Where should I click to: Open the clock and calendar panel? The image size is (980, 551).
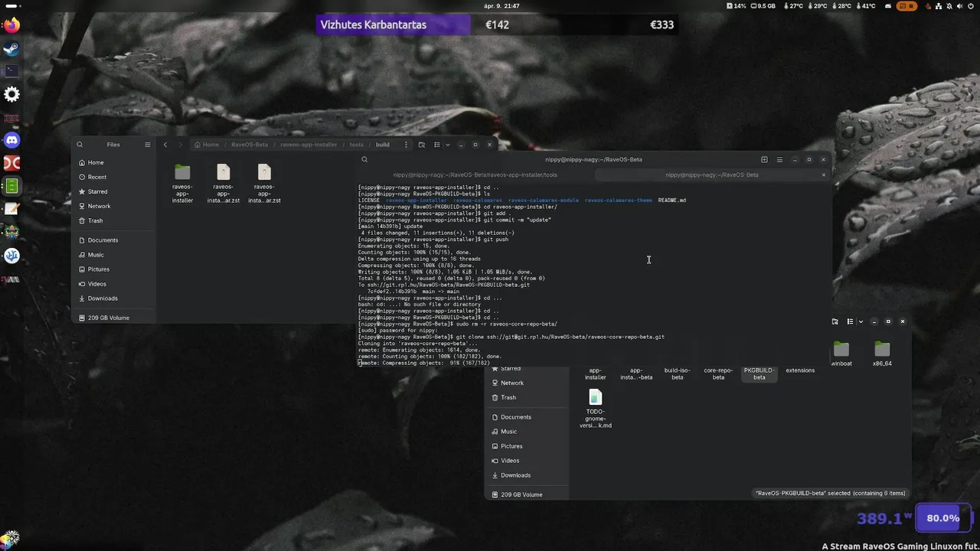[501, 6]
